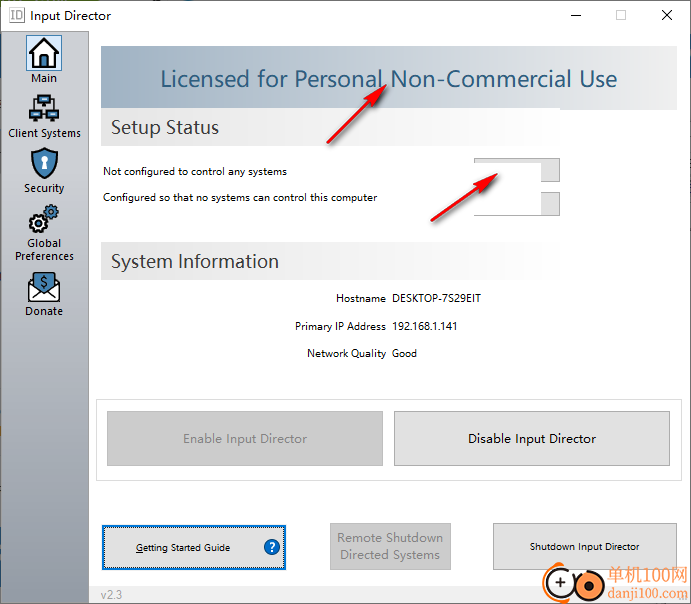Click the Licensed for Personal Non-Commercial Use banner

click(x=389, y=79)
